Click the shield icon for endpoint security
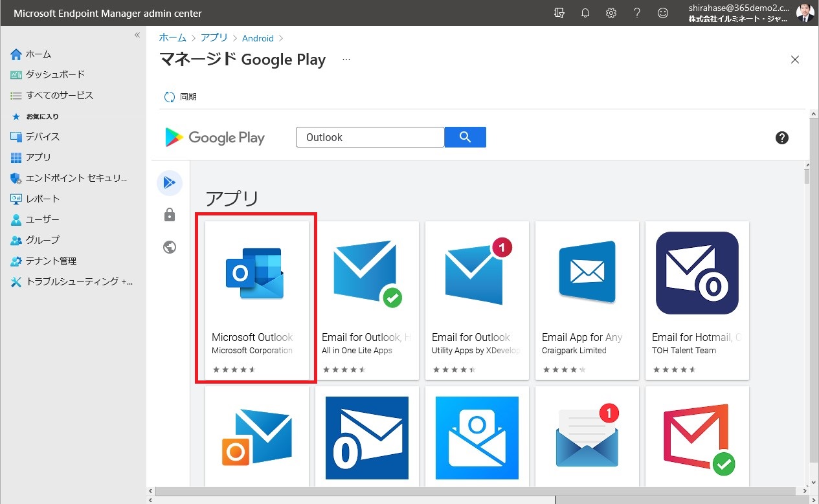819x504 pixels. (16, 178)
